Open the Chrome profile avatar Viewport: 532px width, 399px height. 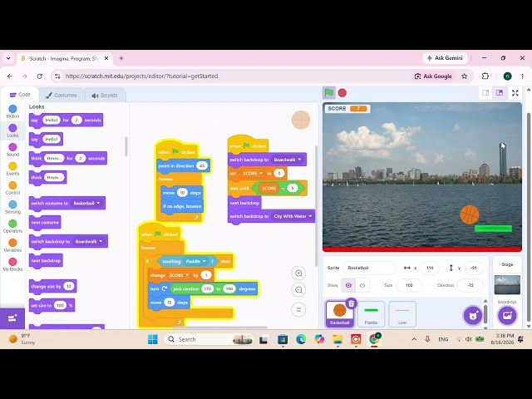pos(507,76)
